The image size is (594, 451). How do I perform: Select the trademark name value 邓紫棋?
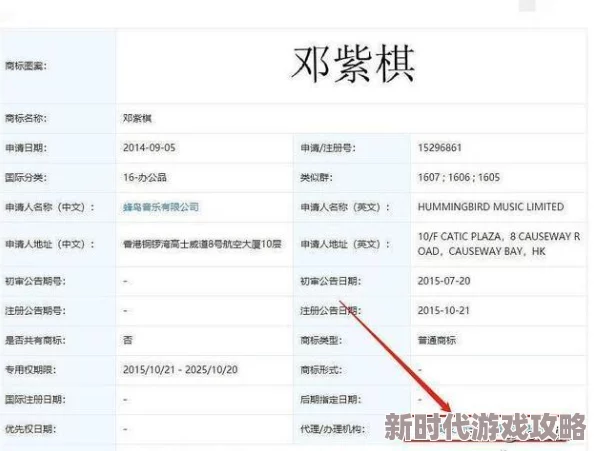click(x=138, y=119)
